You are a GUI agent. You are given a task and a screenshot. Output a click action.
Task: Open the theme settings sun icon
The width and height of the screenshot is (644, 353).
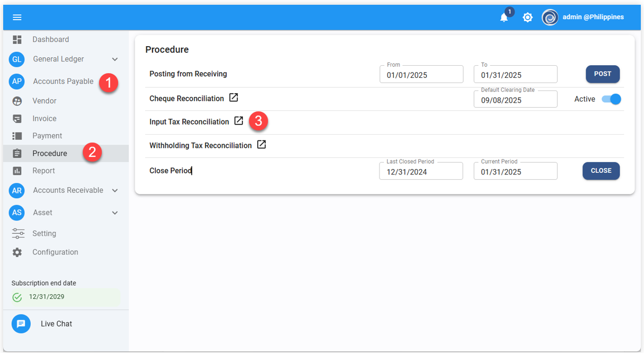(x=527, y=17)
